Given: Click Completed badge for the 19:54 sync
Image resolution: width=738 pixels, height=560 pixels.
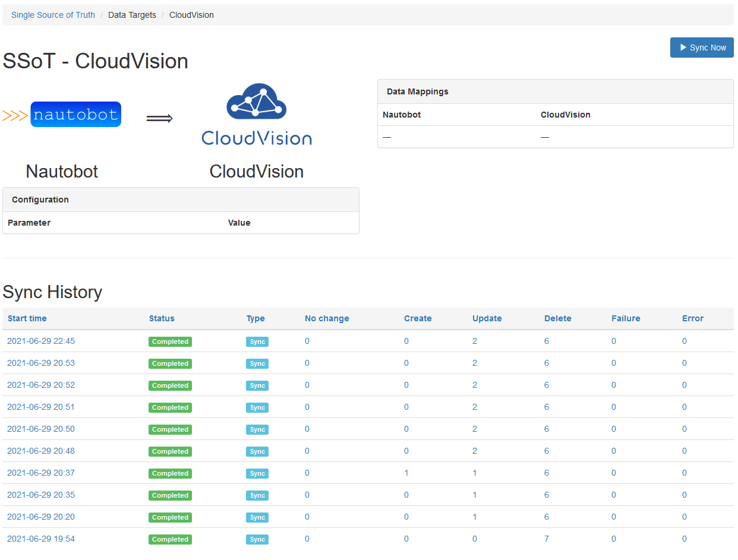Looking at the screenshot, I should (170, 539).
